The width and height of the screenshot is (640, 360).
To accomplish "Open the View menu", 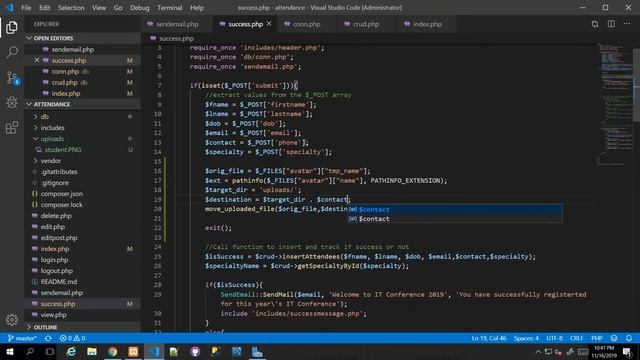I will coord(99,8).
